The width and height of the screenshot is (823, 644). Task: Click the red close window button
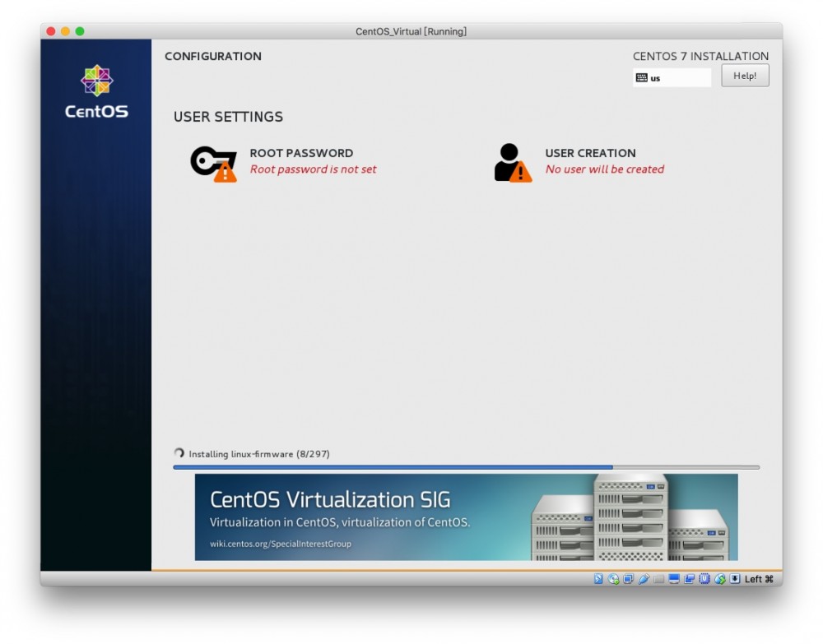pyautogui.click(x=51, y=31)
